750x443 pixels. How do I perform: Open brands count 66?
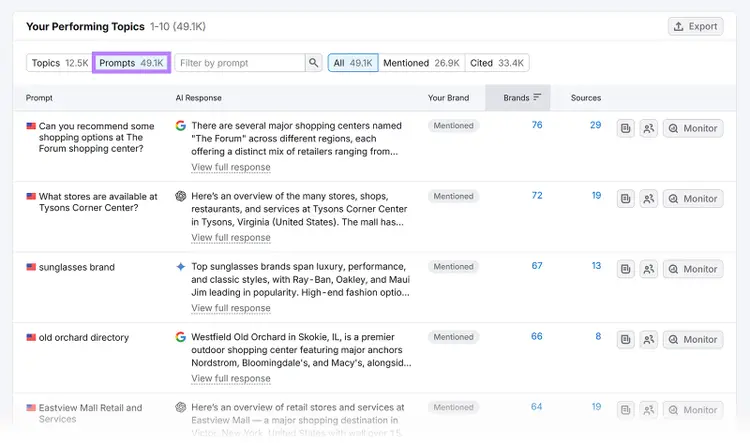[537, 336]
